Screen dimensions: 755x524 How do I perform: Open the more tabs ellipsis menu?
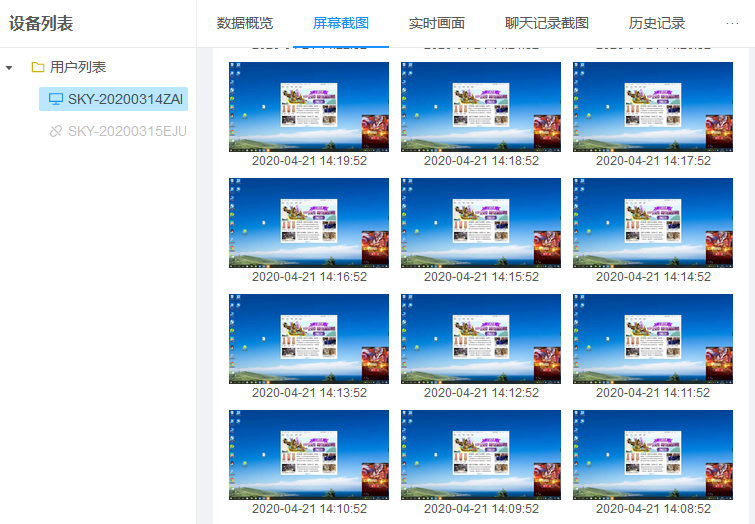point(732,23)
